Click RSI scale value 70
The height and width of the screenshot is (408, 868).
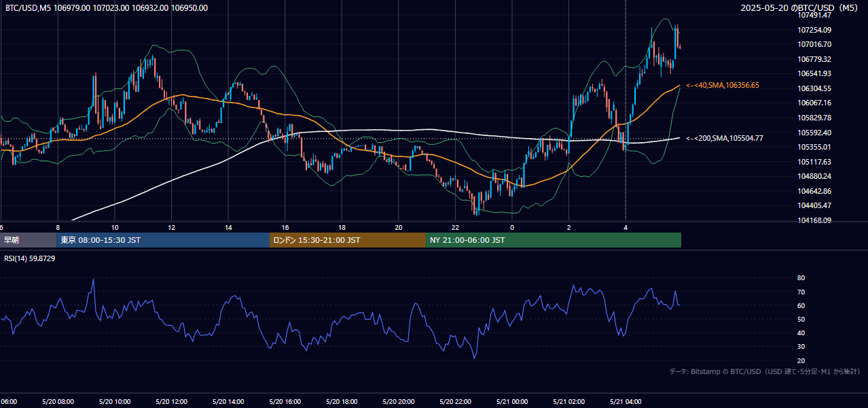coord(801,292)
